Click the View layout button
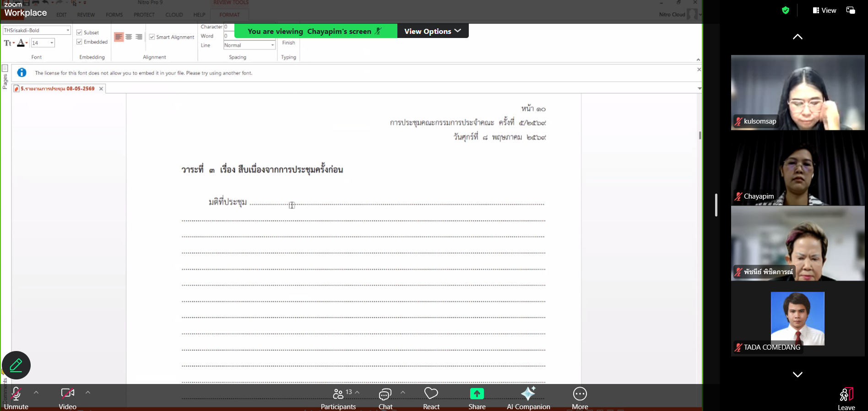The width and height of the screenshot is (868, 411). tap(825, 11)
